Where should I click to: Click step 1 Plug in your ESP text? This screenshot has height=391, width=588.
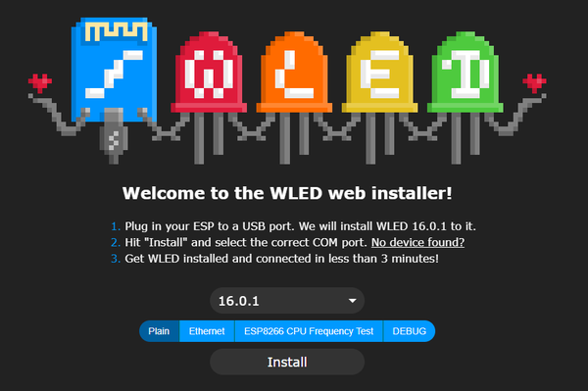click(300, 226)
